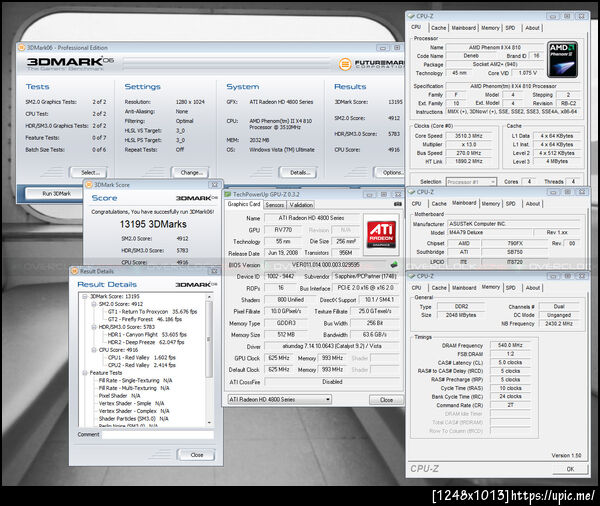
Task: Switch to CPU tab in CPU-Z Motherboard window
Action: [x=416, y=204]
